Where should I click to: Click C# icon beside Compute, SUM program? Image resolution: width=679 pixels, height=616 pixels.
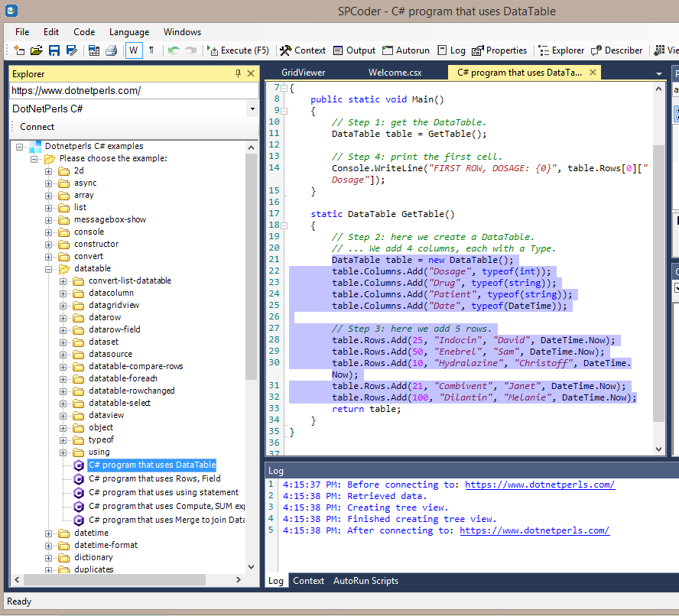pos(79,507)
